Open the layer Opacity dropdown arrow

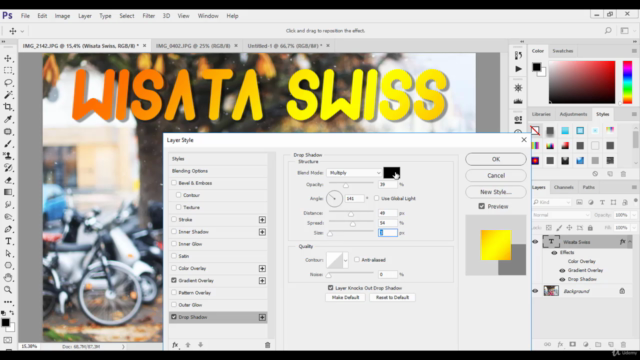point(633,215)
